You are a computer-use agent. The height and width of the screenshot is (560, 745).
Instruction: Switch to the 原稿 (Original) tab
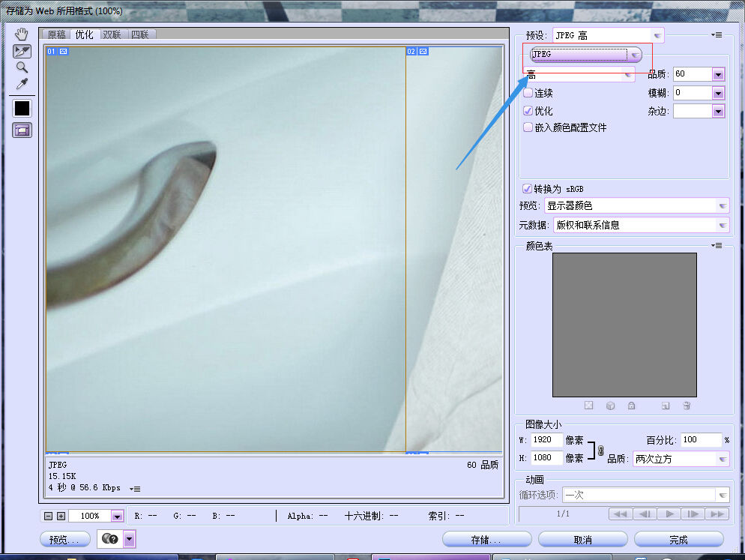(56, 34)
